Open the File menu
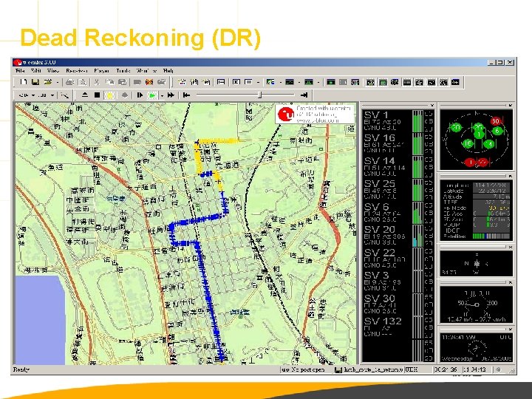532x399 pixels. point(20,71)
